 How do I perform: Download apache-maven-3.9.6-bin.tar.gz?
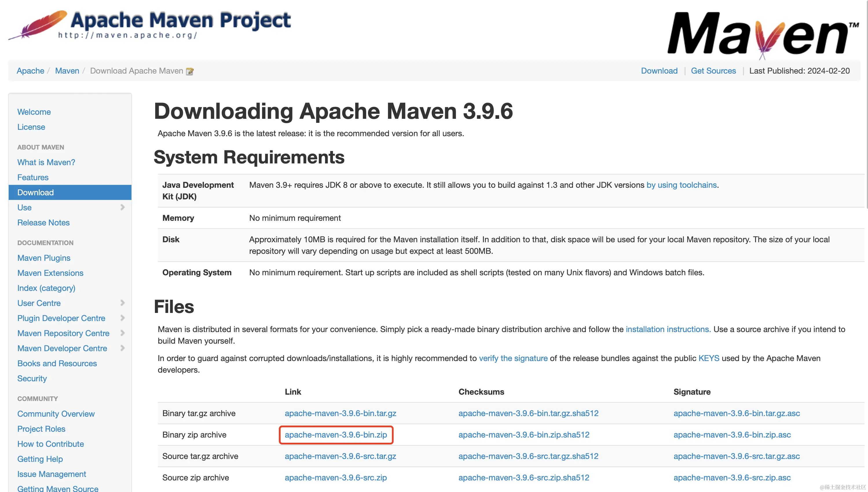coord(340,413)
